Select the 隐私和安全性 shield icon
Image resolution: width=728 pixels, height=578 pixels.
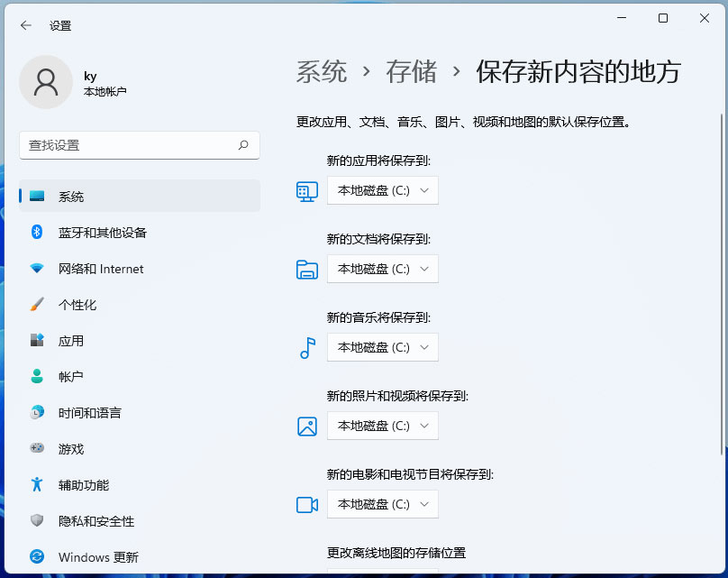(x=36, y=521)
